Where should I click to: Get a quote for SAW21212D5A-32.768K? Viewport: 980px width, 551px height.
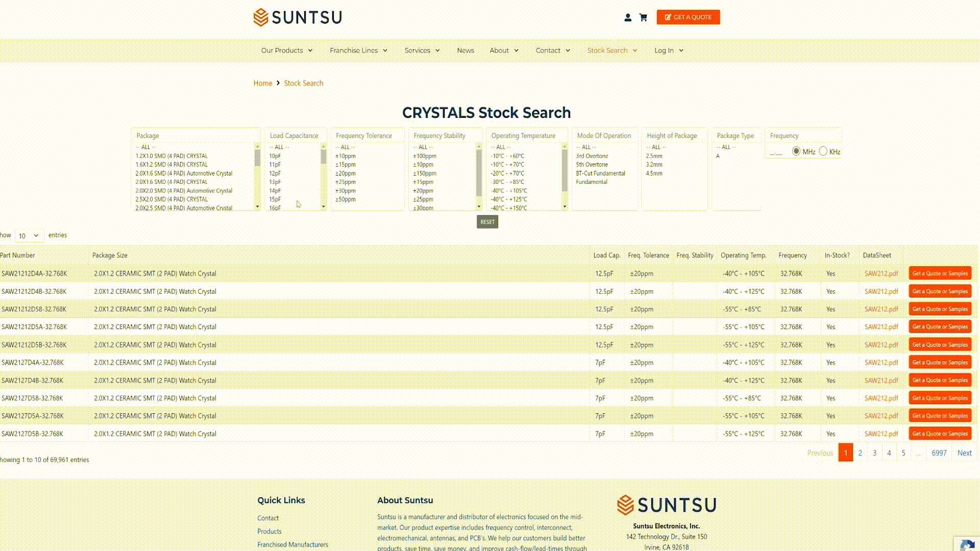[940, 327]
